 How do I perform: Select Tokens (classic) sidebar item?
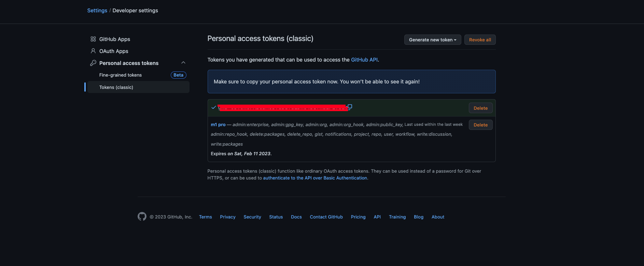[x=138, y=87]
